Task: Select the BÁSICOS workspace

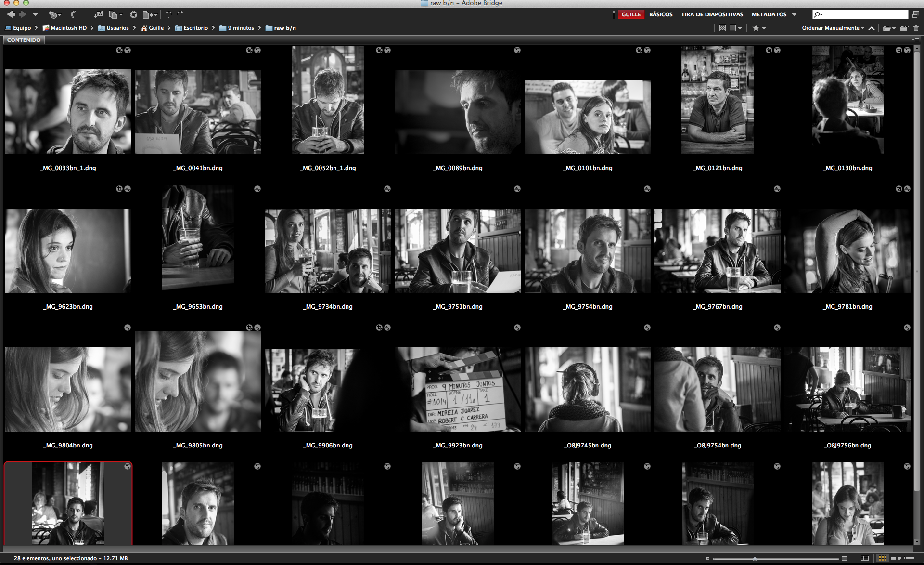Action: click(661, 14)
